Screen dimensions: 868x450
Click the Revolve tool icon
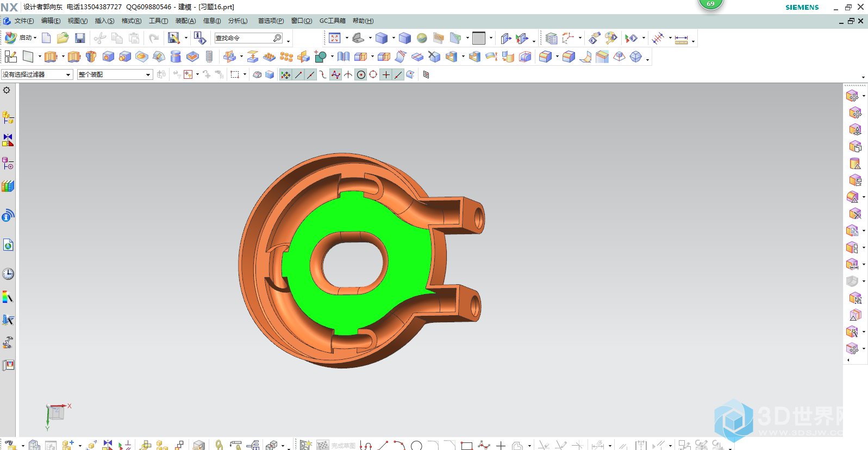tap(91, 57)
